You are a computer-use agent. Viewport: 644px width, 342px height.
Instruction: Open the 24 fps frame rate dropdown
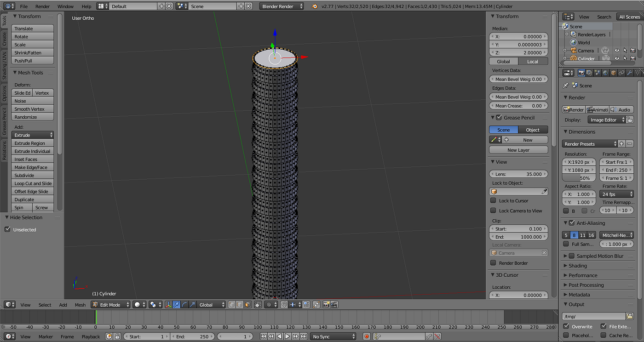coord(616,194)
